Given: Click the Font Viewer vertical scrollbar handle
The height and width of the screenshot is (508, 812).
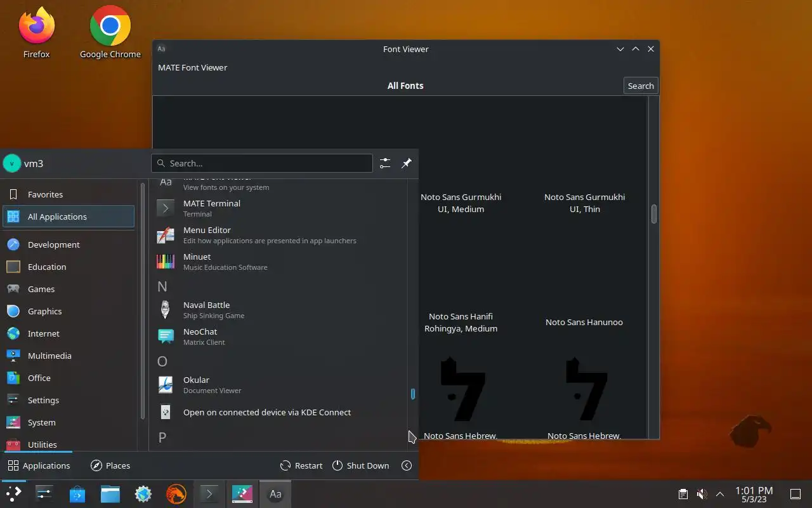Looking at the screenshot, I should [653, 213].
